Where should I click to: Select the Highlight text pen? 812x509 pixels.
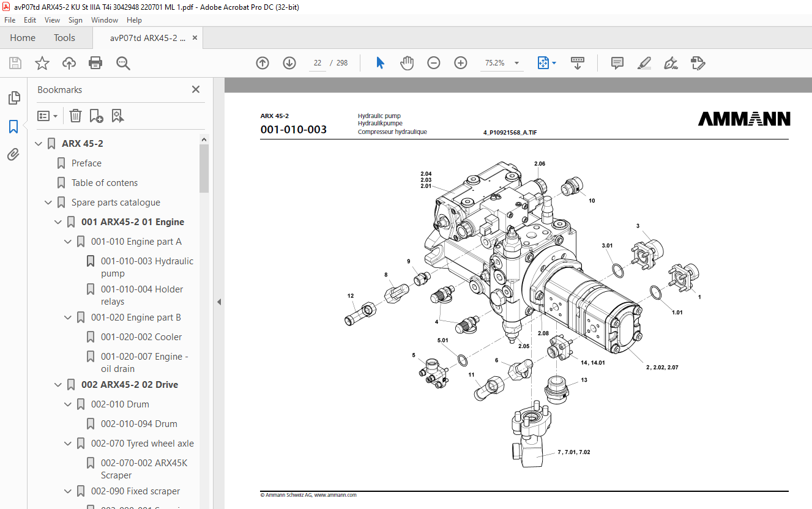(644, 63)
